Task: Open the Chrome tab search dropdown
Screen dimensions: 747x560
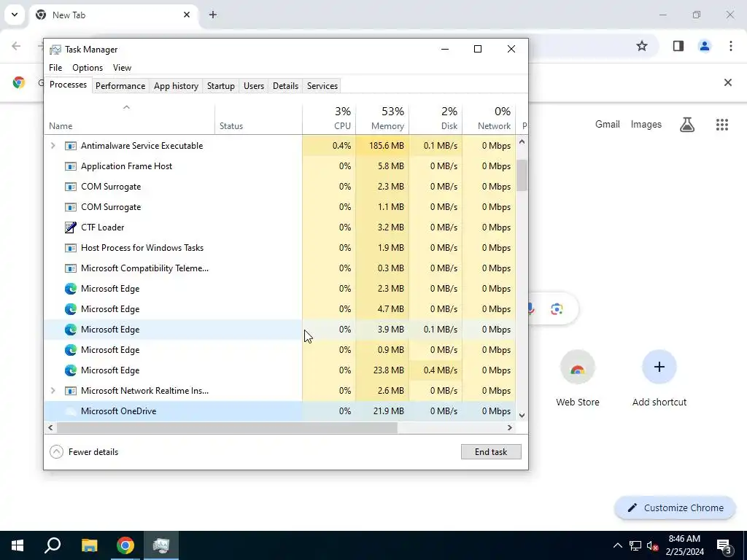Action: 15,15
